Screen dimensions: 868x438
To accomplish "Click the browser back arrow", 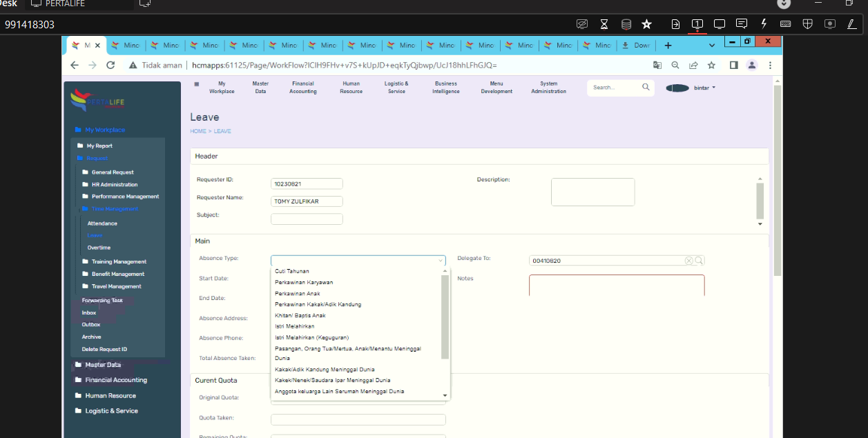I will 75,65.
